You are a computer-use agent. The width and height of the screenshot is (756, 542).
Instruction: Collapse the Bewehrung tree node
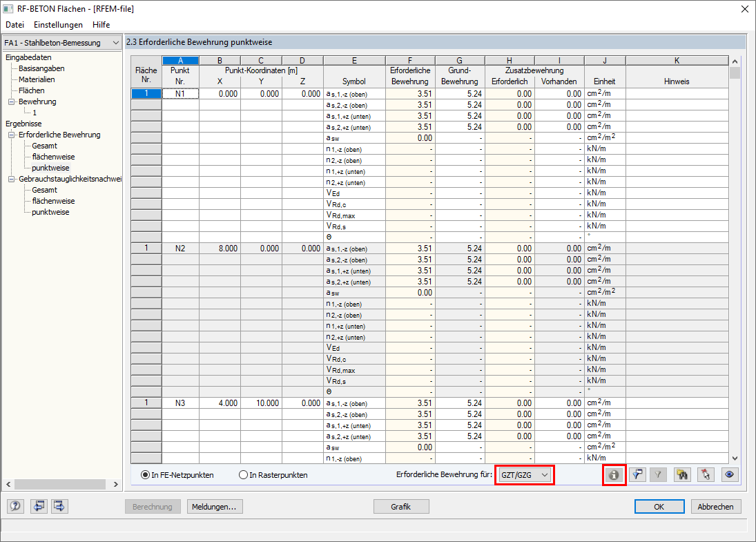[x=12, y=101]
